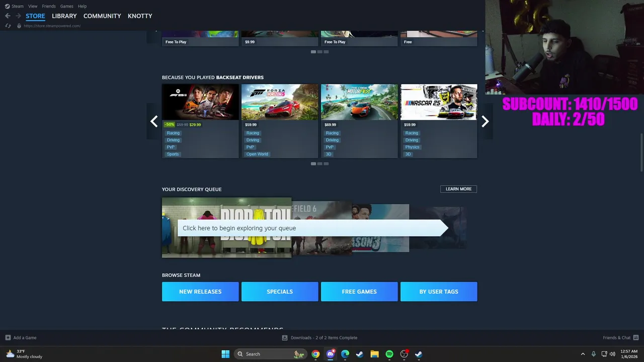Open the KNOTTY profile tab
644x362 pixels.
coord(140,16)
